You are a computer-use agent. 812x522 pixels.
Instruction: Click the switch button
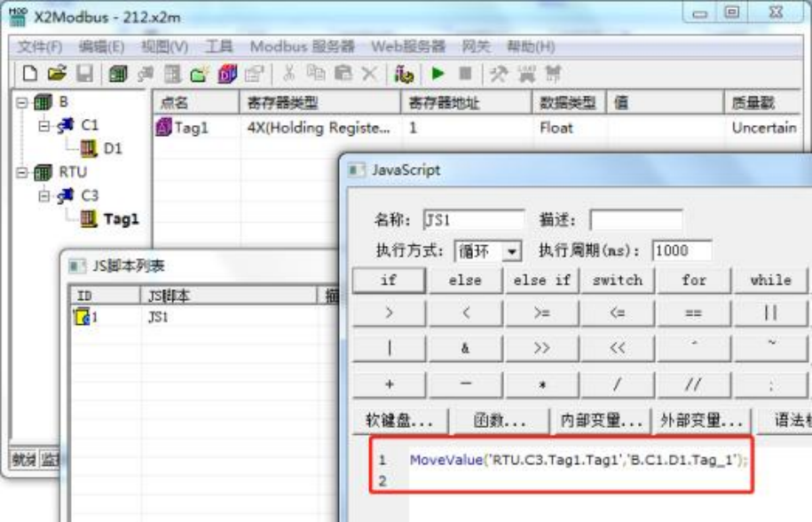[x=618, y=281]
